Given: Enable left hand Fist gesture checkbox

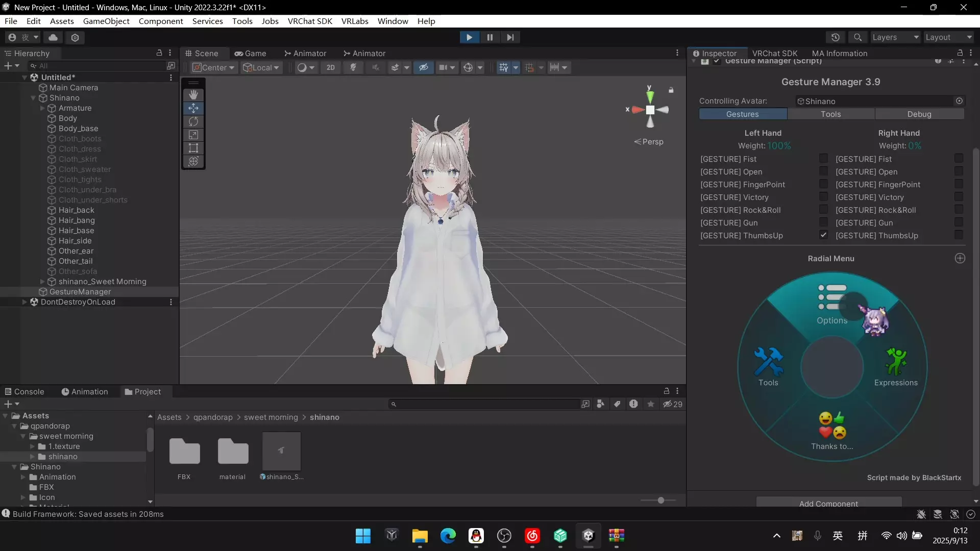Looking at the screenshot, I should pos(823,159).
